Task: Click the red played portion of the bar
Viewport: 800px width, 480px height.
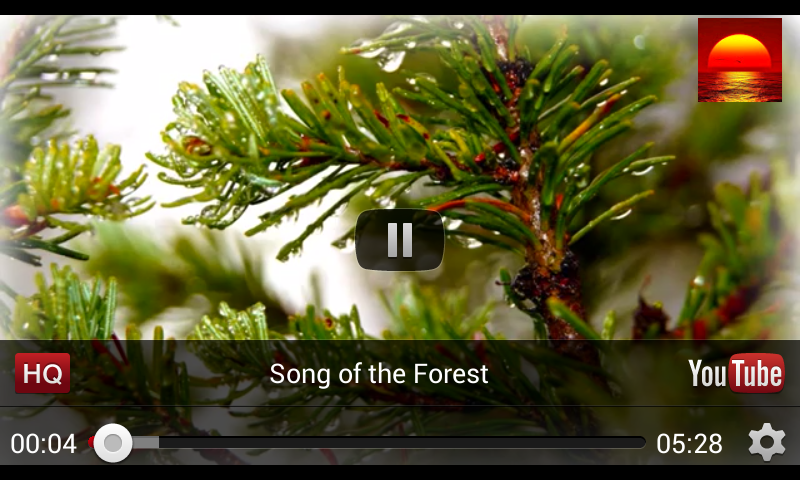Action: click(x=91, y=442)
